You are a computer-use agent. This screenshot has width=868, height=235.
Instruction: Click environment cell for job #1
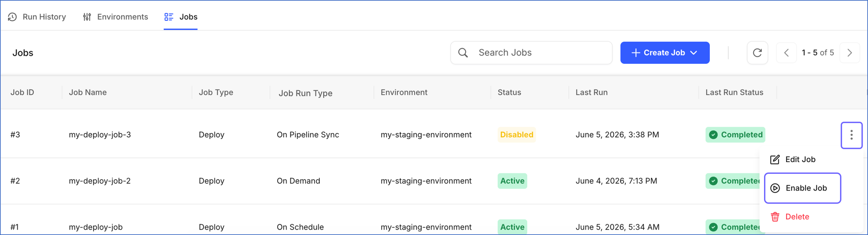click(x=426, y=227)
